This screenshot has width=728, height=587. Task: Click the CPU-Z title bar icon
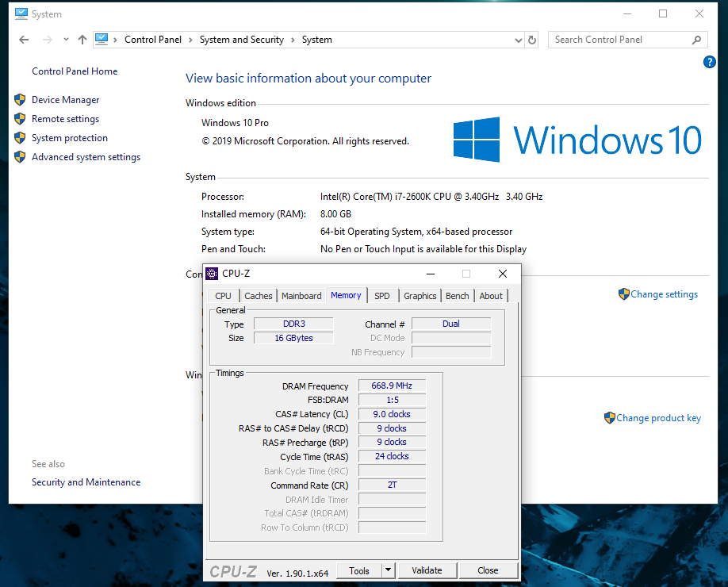(x=212, y=274)
